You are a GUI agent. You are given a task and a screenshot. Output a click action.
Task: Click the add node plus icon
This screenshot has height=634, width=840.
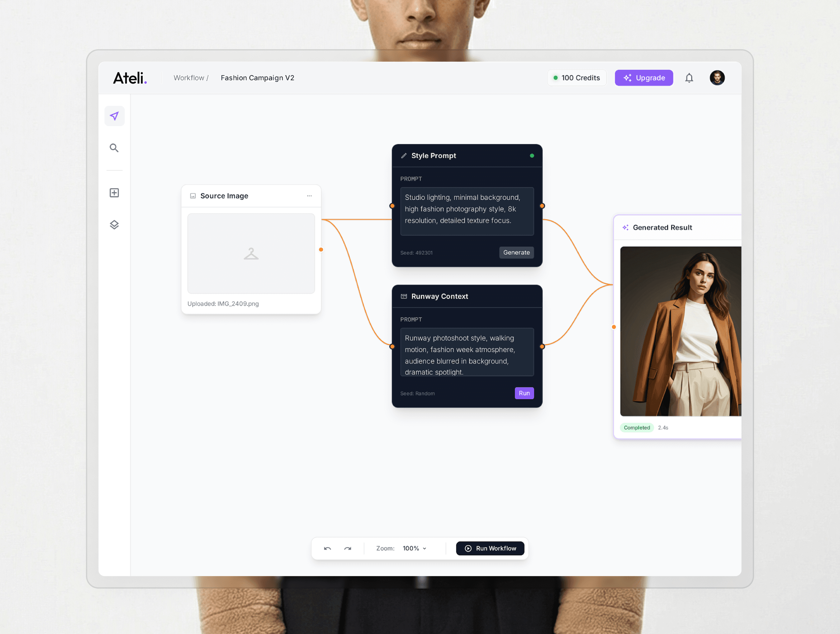[114, 193]
